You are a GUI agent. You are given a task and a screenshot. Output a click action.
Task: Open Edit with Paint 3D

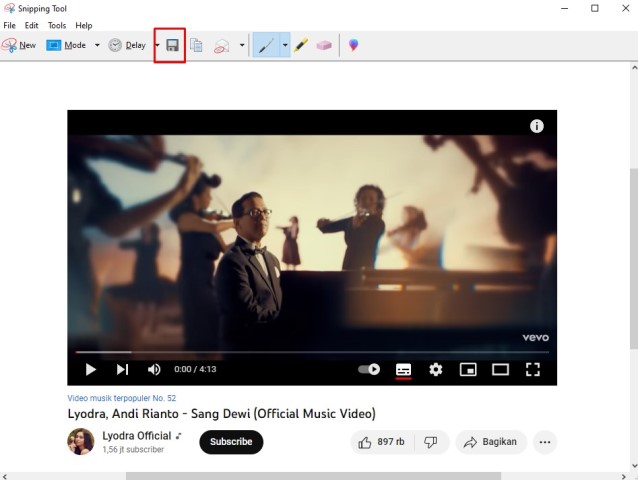pos(353,45)
